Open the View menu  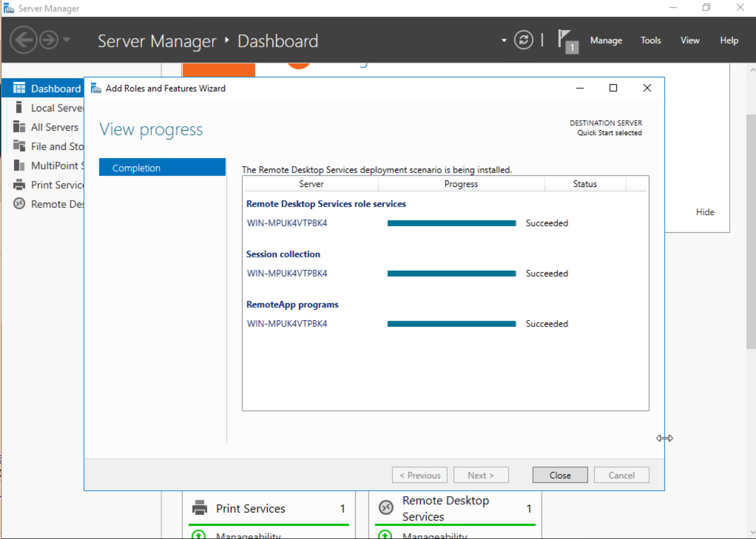coord(690,40)
